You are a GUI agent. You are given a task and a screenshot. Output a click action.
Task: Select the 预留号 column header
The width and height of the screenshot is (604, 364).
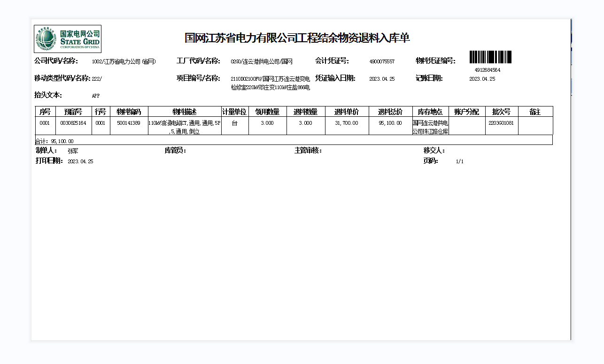click(73, 112)
